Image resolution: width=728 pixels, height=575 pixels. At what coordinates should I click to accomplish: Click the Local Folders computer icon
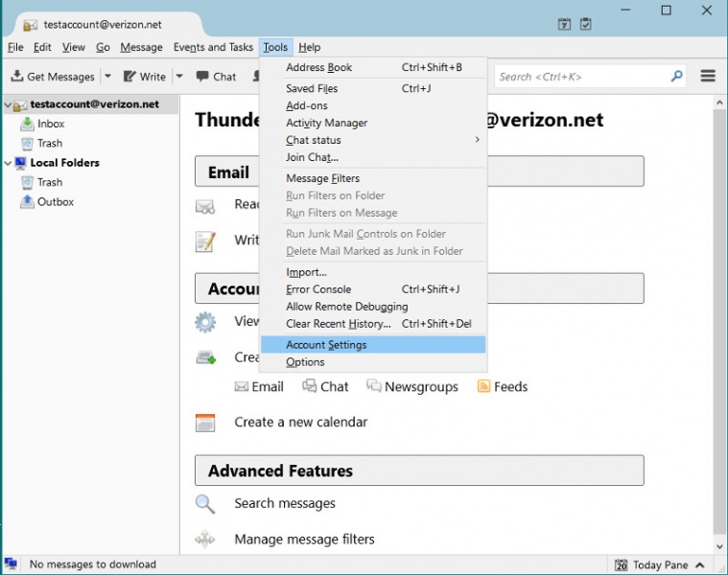[x=20, y=163]
